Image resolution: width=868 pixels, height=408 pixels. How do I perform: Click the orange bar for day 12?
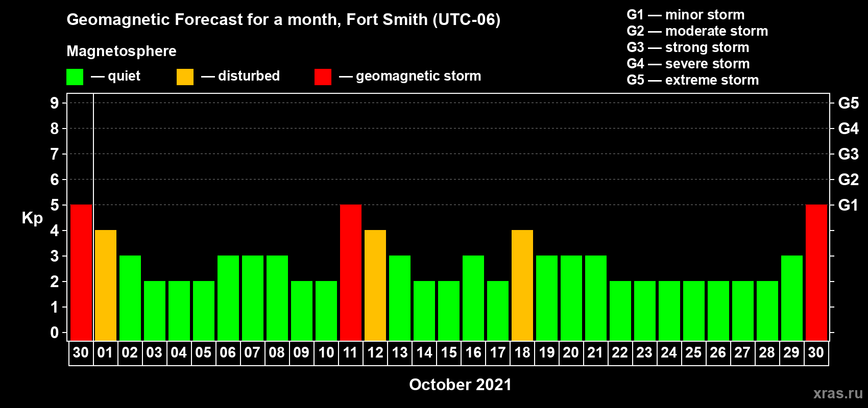tap(375, 286)
